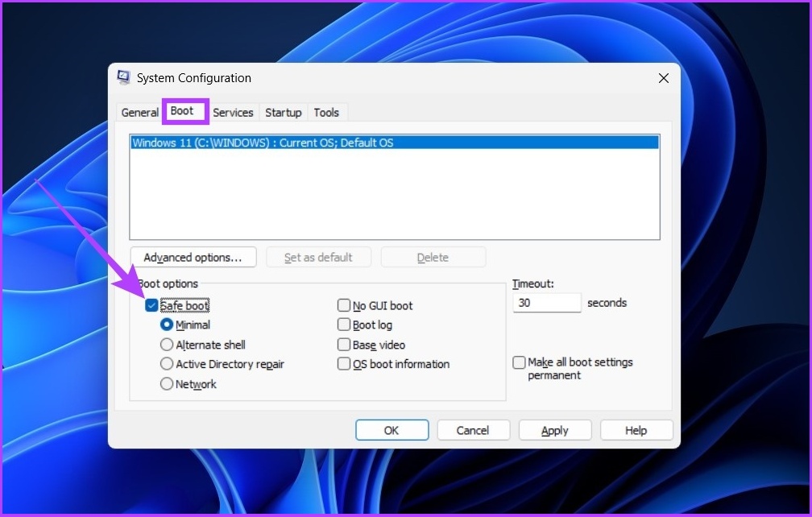
Task: Select the Minimal safe boot mode
Action: (x=167, y=325)
